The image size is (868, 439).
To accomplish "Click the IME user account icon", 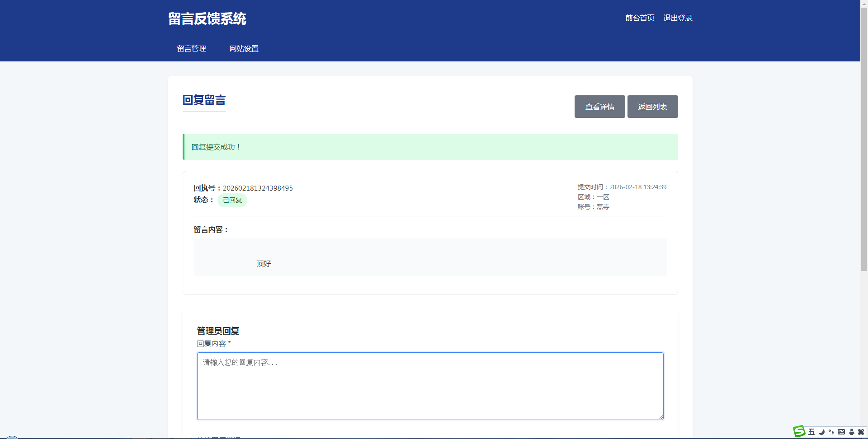I will click(x=852, y=432).
